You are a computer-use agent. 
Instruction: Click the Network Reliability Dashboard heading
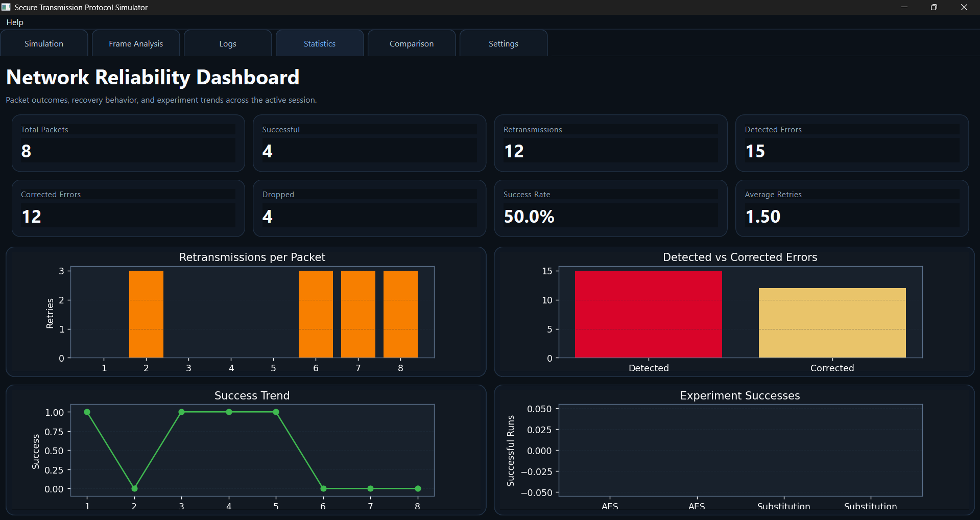click(x=153, y=77)
